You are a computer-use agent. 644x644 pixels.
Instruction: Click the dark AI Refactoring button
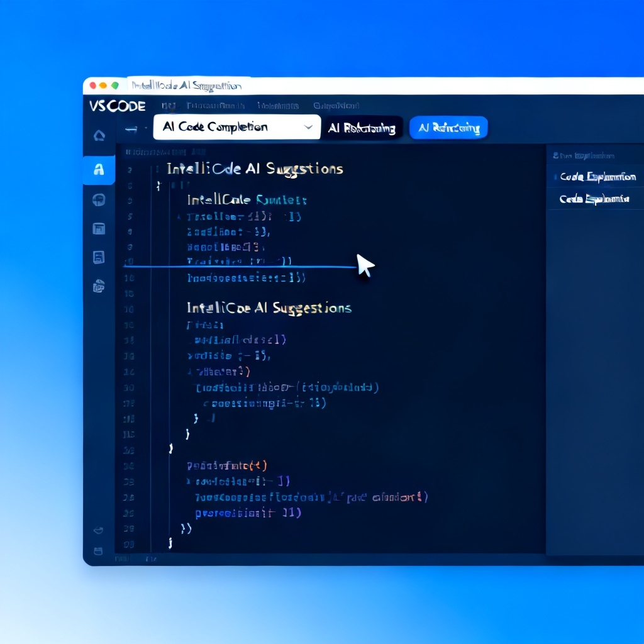tap(362, 128)
